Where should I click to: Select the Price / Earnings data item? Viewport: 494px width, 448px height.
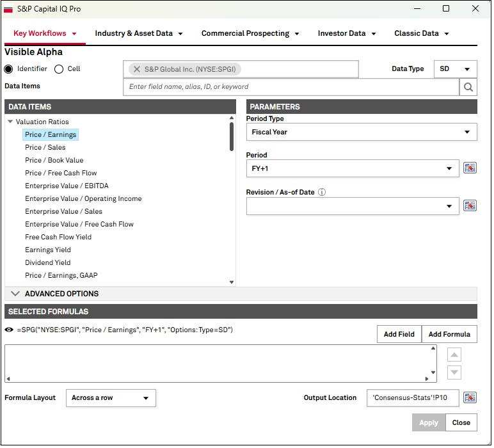(x=51, y=135)
